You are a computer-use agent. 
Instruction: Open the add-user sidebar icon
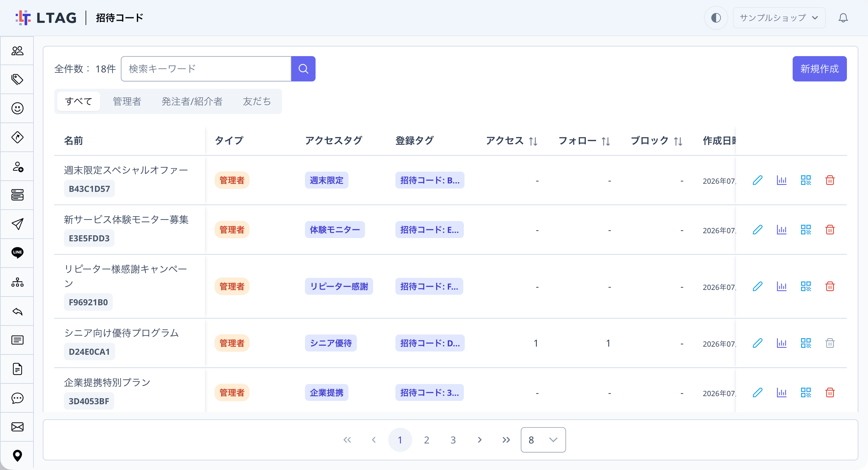click(17, 167)
